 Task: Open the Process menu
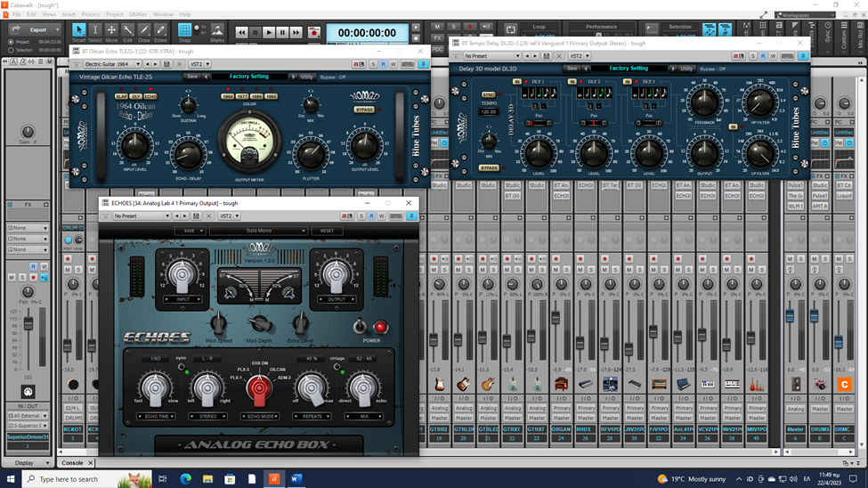click(x=90, y=14)
